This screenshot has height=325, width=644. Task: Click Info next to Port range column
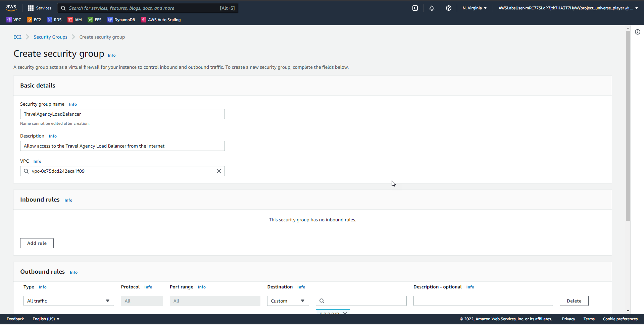point(202,287)
